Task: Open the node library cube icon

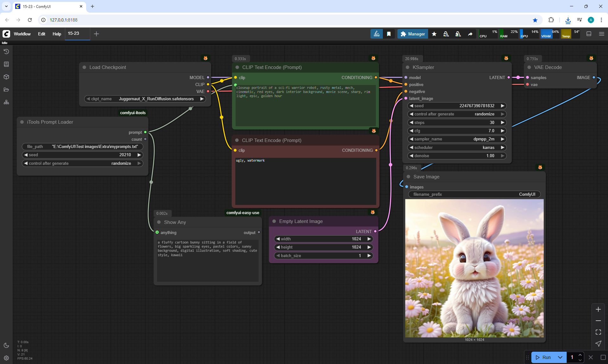Action: (6, 77)
